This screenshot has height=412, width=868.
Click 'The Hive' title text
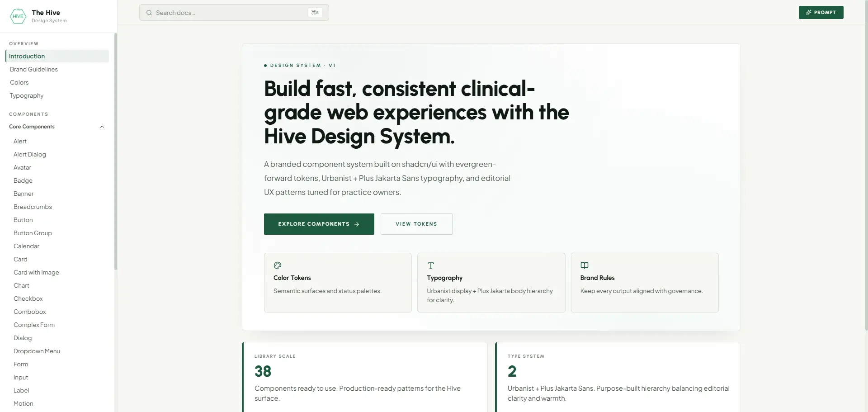(x=46, y=13)
